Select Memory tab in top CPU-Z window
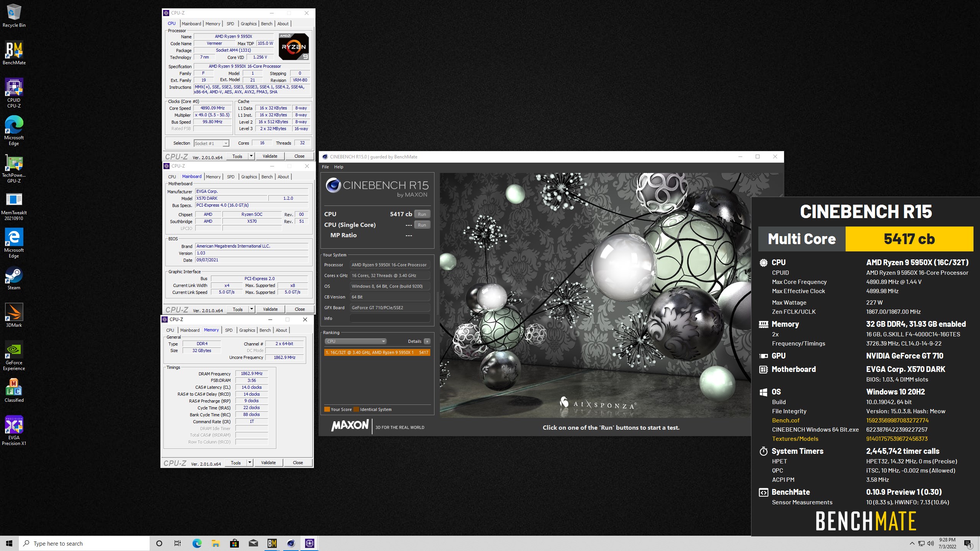This screenshot has height=551, width=980. (x=213, y=24)
